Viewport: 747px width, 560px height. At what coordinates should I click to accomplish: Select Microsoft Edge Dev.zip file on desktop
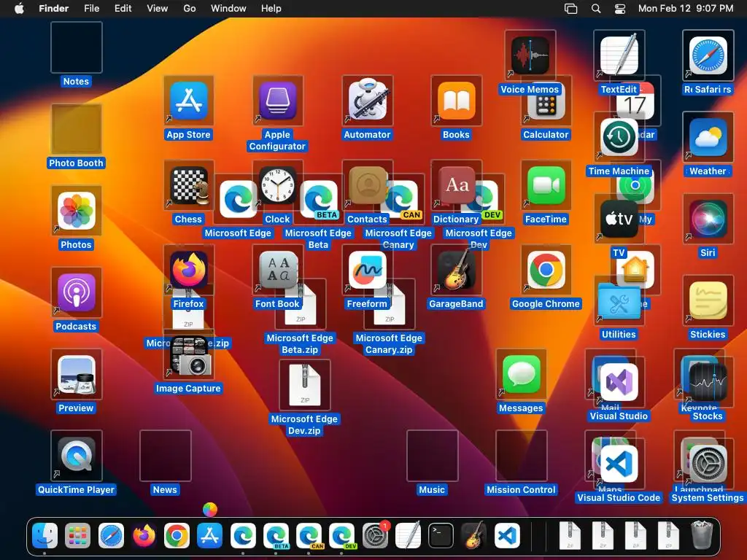point(305,386)
